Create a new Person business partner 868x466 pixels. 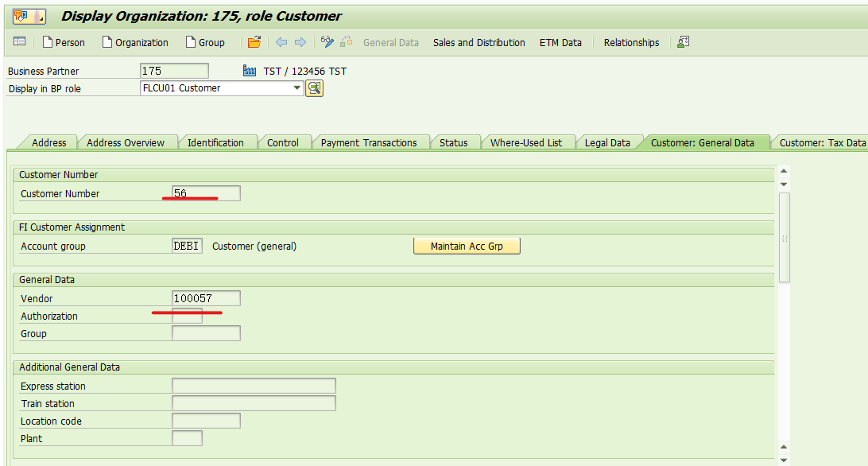[64, 42]
